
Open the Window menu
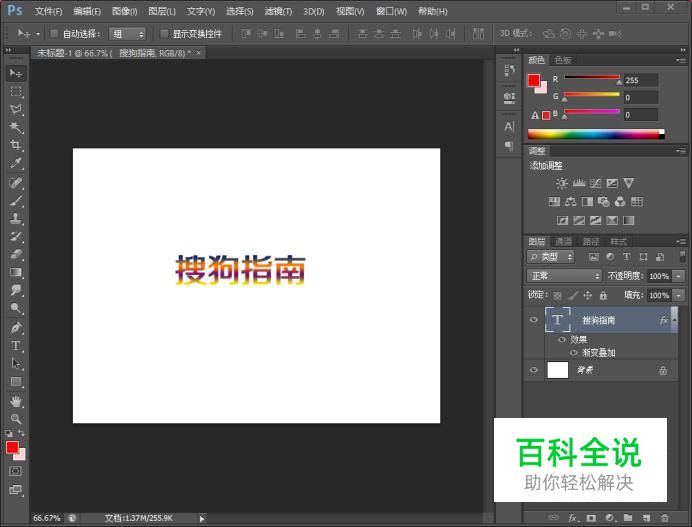click(x=391, y=11)
